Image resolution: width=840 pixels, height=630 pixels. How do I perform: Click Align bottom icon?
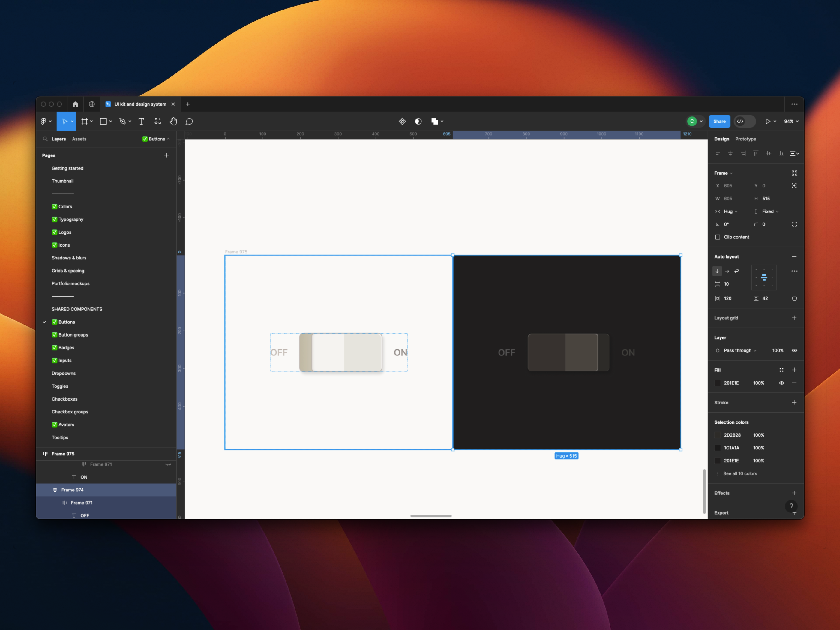[x=781, y=153]
